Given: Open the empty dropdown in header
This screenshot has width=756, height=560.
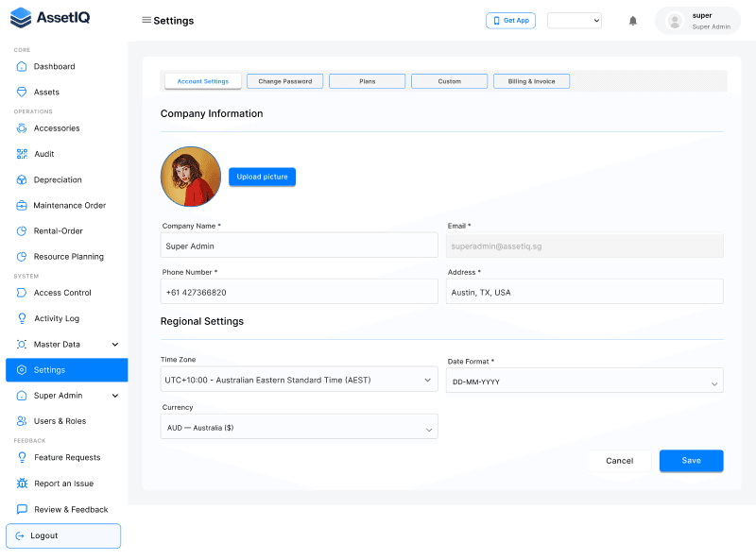Looking at the screenshot, I should [x=575, y=21].
